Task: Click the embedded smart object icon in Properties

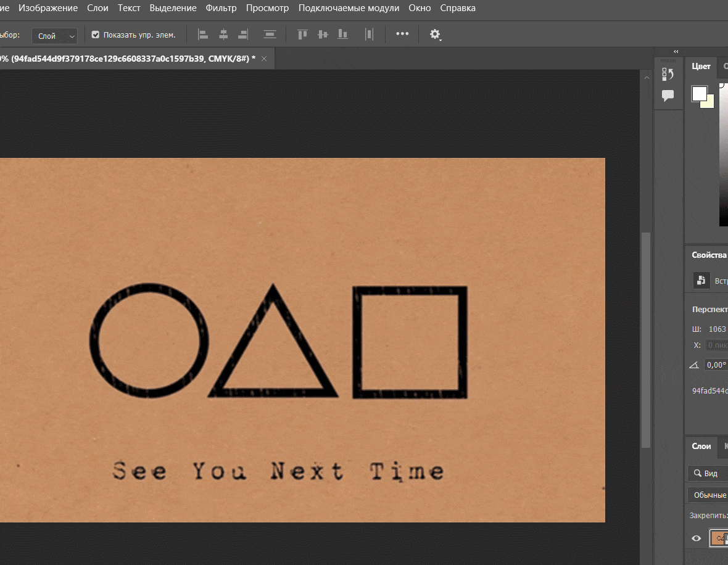Action: tap(701, 281)
